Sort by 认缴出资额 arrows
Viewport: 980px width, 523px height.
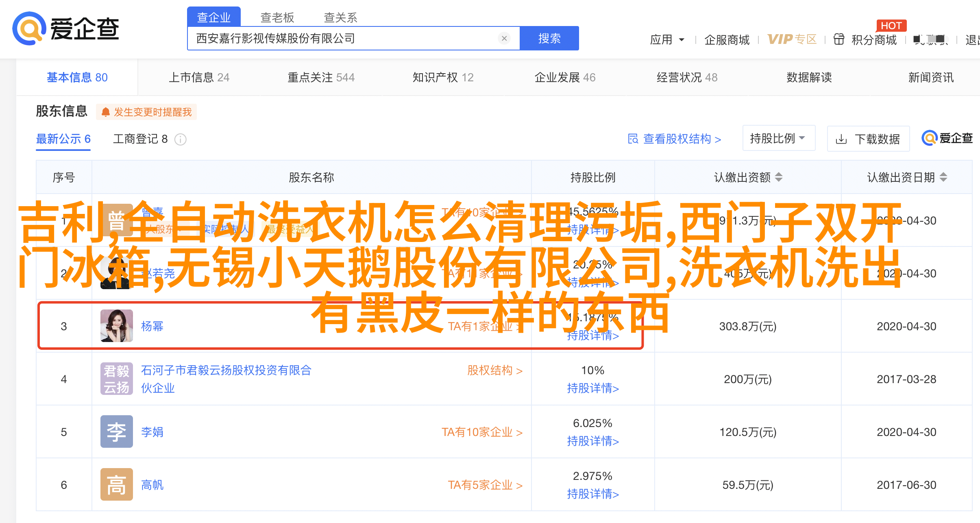pyautogui.click(x=778, y=177)
